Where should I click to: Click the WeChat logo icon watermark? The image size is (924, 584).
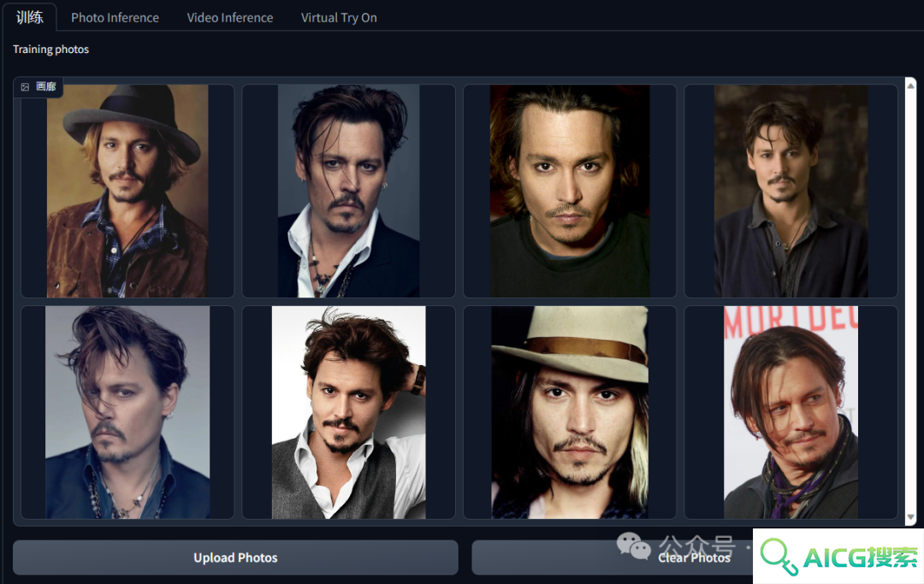633,546
